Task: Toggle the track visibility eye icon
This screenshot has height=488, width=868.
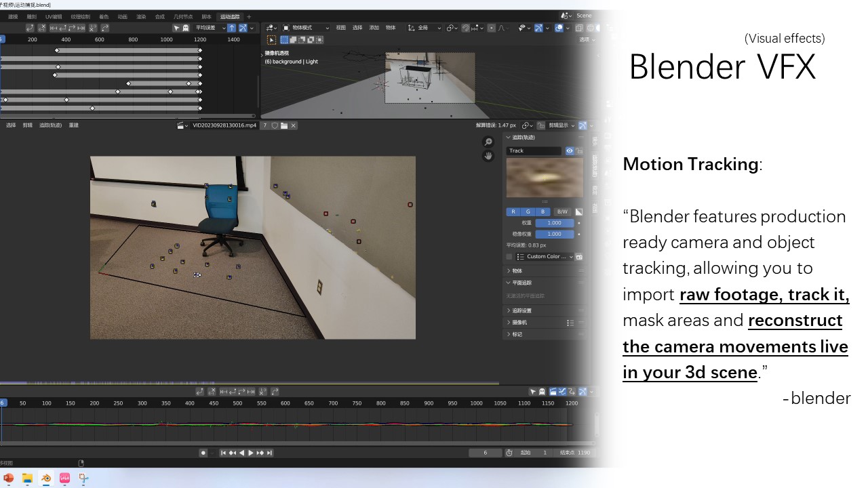Action: 570,150
